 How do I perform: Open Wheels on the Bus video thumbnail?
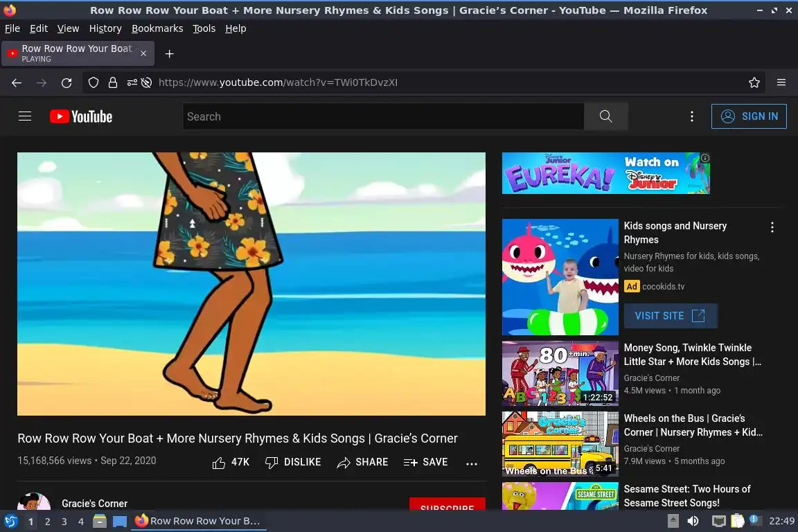click(x=560, y=444)
